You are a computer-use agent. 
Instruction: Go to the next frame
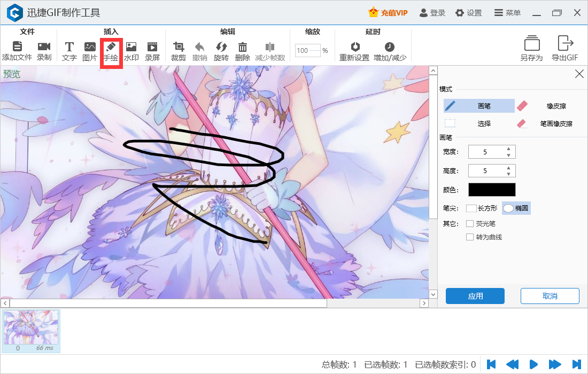point(555,364)
